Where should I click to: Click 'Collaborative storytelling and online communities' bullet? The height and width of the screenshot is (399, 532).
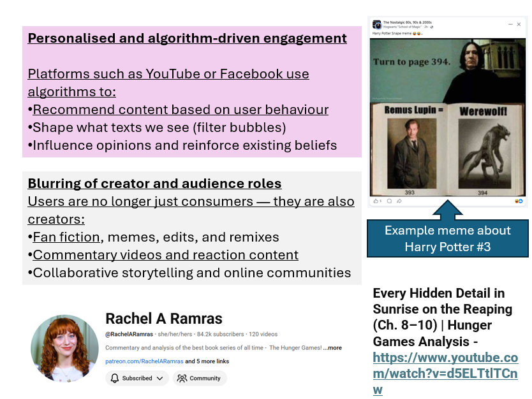tap(189, 273)
